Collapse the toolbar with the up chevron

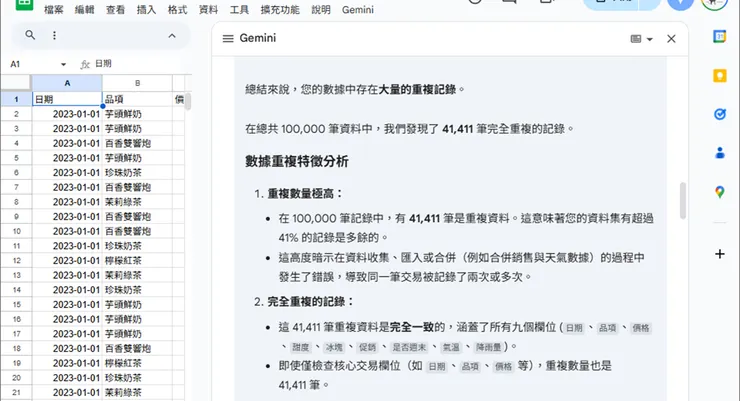pyautogui.click(x=172, y=35)
